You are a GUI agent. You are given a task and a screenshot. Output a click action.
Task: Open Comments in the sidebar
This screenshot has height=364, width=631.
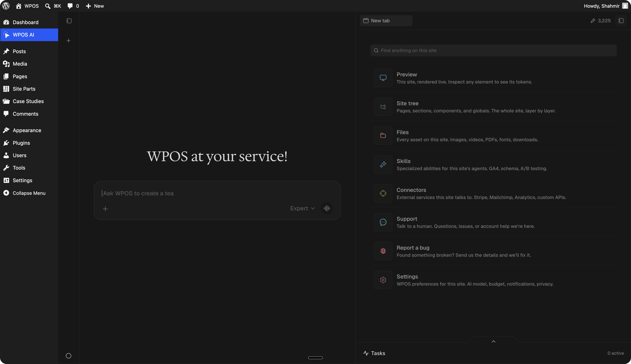point(29,114)
